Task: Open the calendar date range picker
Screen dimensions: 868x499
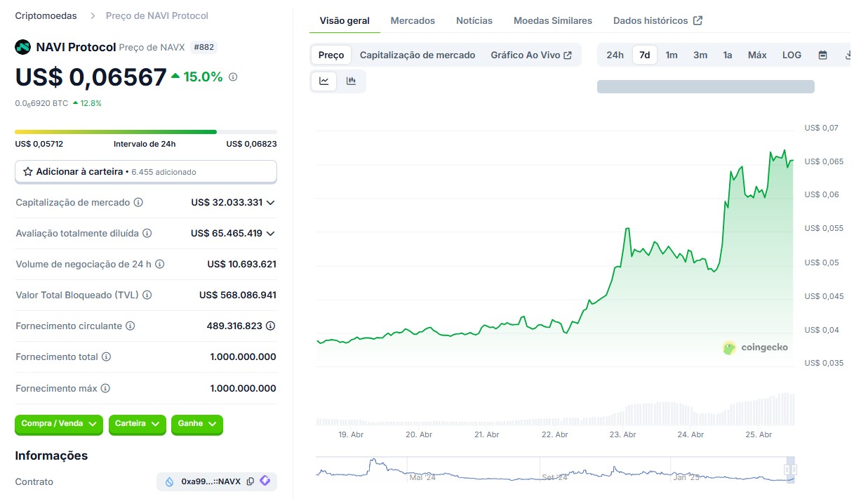Action: (x=823, y=55)
